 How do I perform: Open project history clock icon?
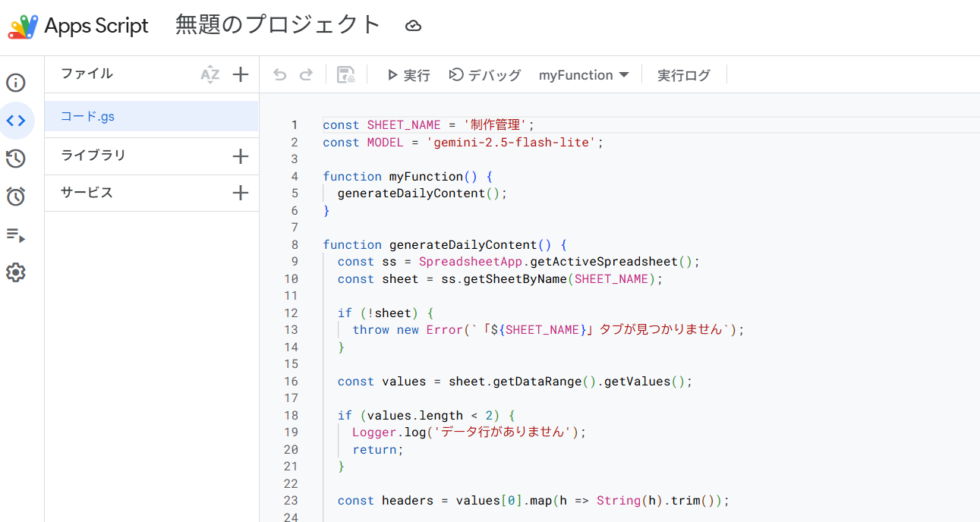[16, 159]
